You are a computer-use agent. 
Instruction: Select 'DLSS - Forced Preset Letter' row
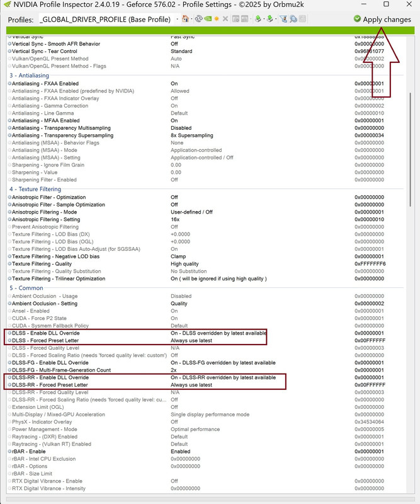pos(207,341)
